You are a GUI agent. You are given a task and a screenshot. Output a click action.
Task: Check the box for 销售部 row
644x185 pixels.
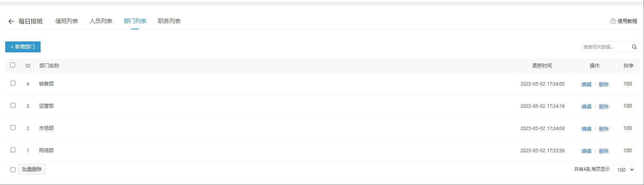[13, 83]
